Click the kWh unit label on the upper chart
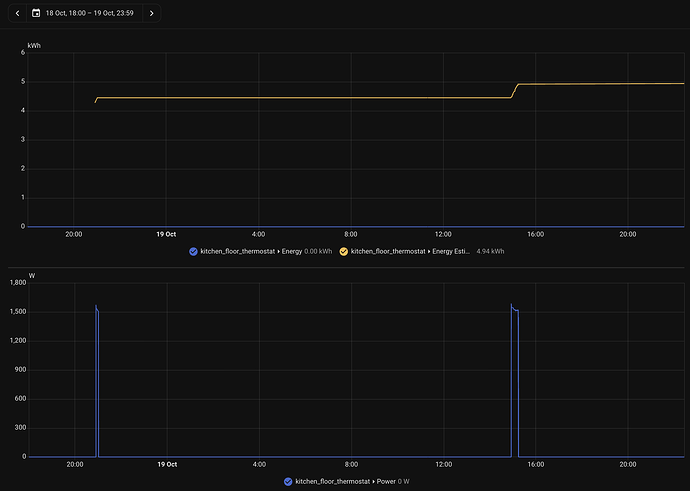Image resolution: width=690 pixels, height=491 pixels. click(x=34, y=46)
